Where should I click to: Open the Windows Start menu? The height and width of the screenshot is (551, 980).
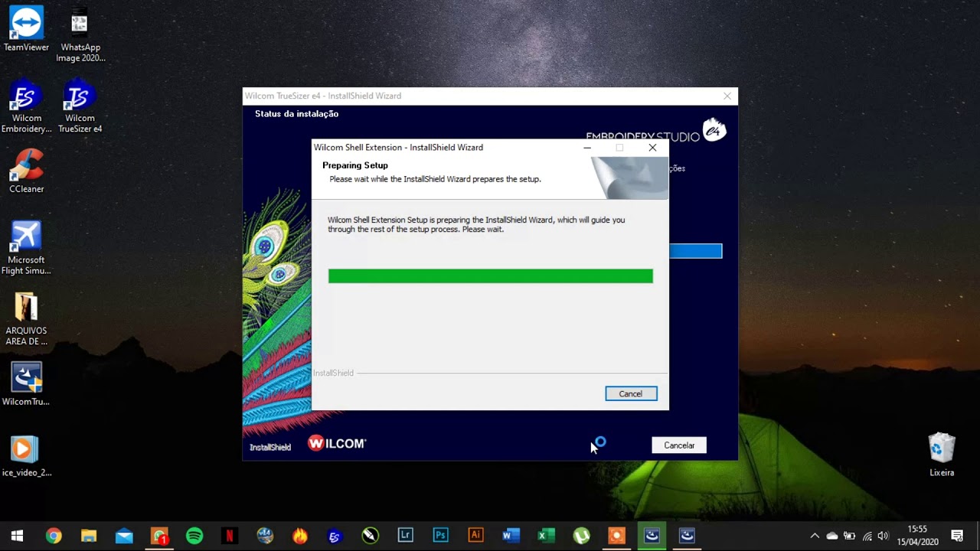point(17,536)
